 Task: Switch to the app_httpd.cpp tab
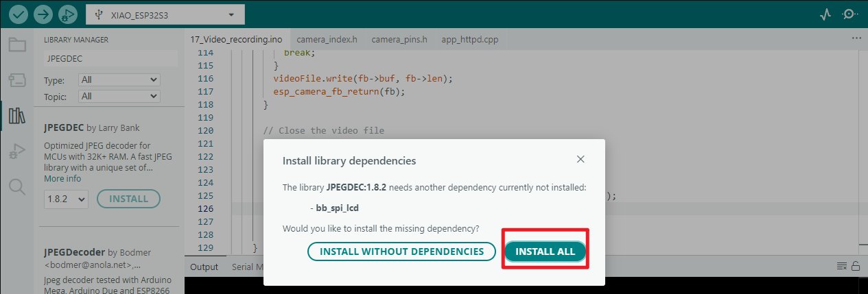[469, 40]
